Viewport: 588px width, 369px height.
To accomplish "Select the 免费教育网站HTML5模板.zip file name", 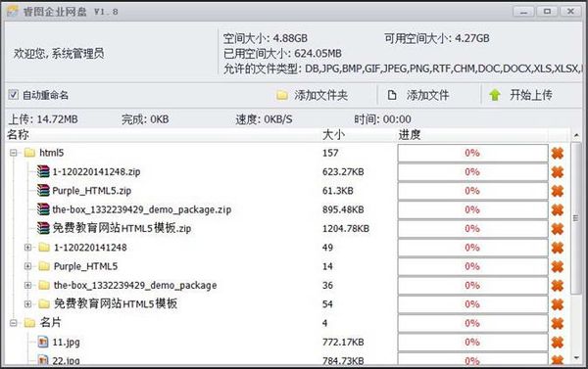I will tap(122, 228).
